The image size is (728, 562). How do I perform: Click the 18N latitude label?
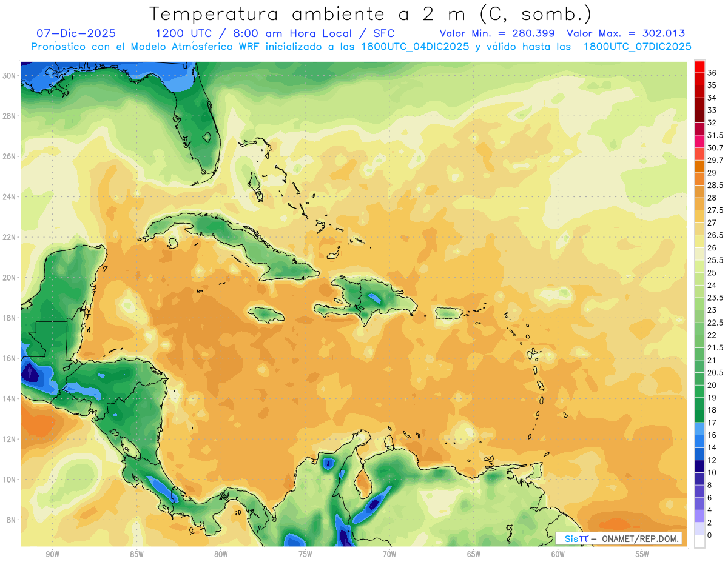pos(10,318)
